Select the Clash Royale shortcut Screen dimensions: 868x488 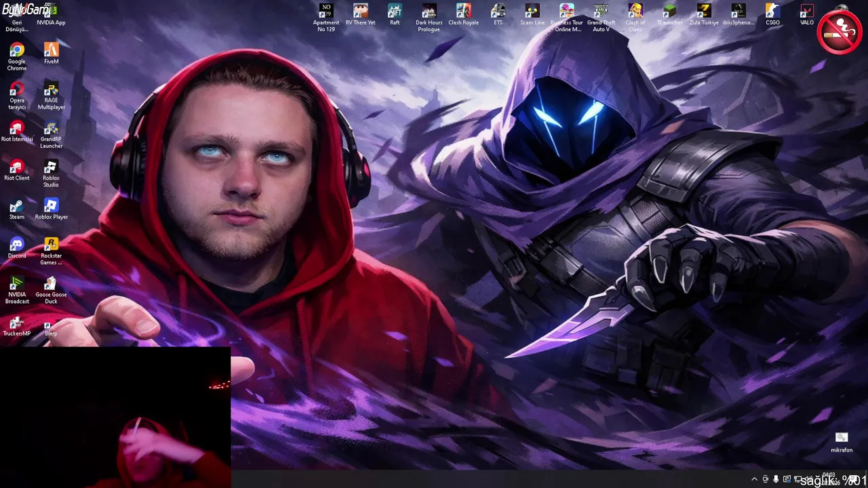pos(463,15)
